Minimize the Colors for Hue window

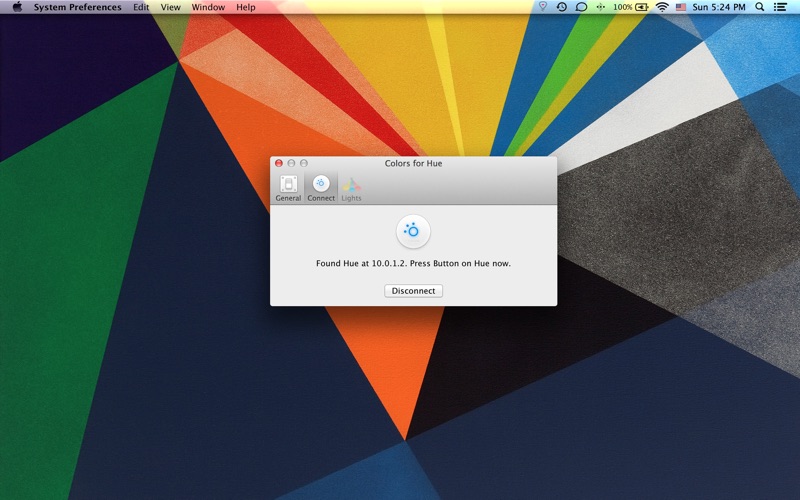[x=291, y=163]
